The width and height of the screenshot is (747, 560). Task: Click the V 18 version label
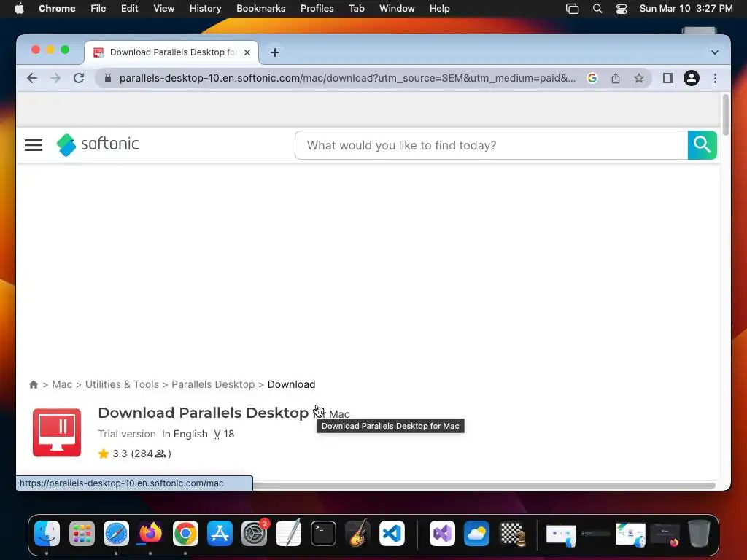(x=224, y=434)
